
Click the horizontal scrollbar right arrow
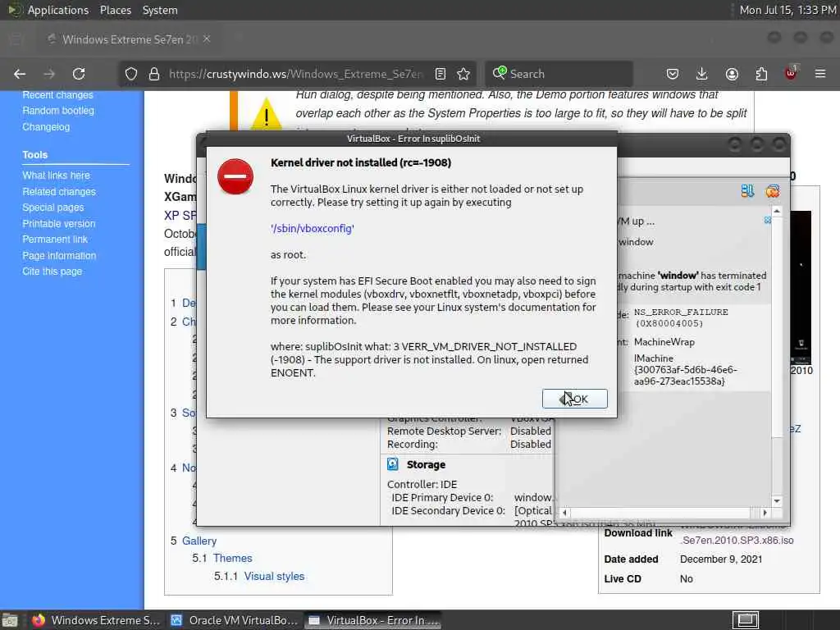[x=765, y=513]
